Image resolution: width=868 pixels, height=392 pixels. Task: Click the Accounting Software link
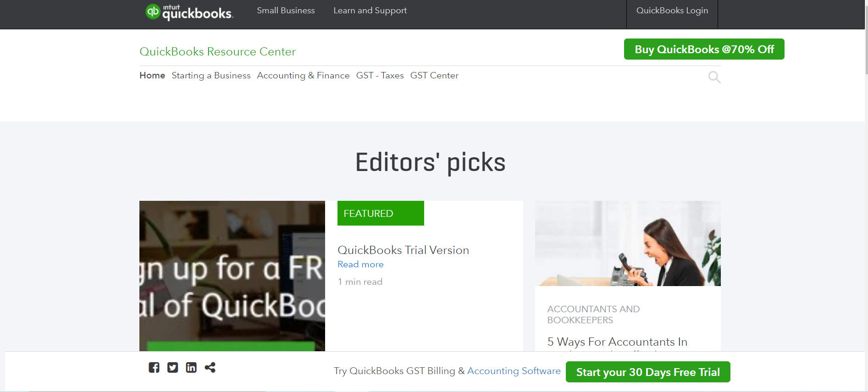514,370
